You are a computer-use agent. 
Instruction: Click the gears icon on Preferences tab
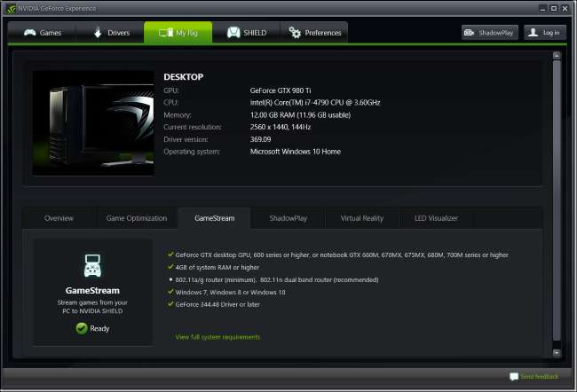295,32
